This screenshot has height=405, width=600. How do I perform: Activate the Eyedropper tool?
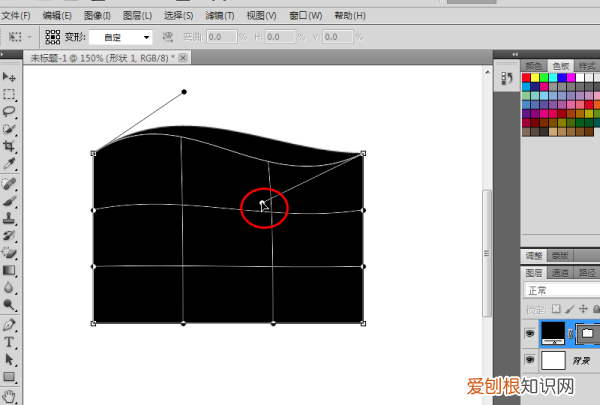9,164
